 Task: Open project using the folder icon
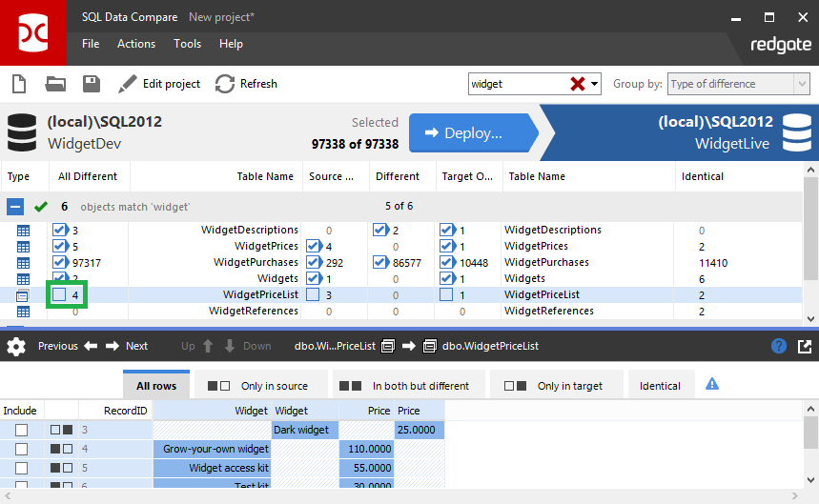[x=55, y=84]
